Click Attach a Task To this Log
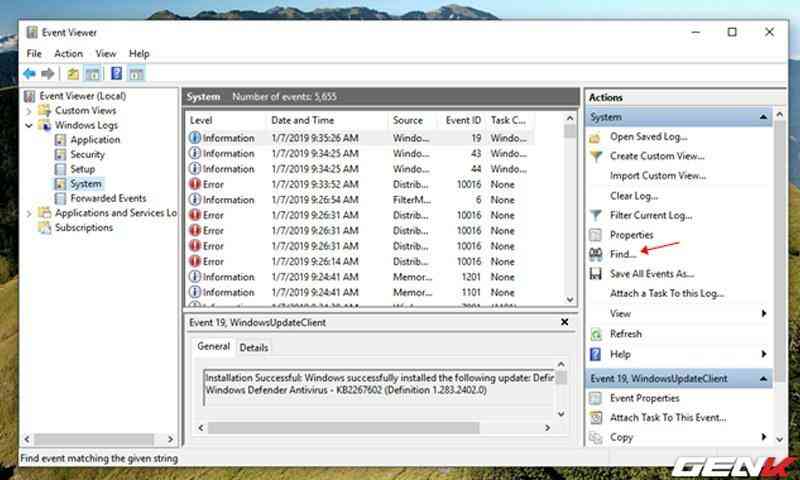800x480 pixels. coord(667,293)
